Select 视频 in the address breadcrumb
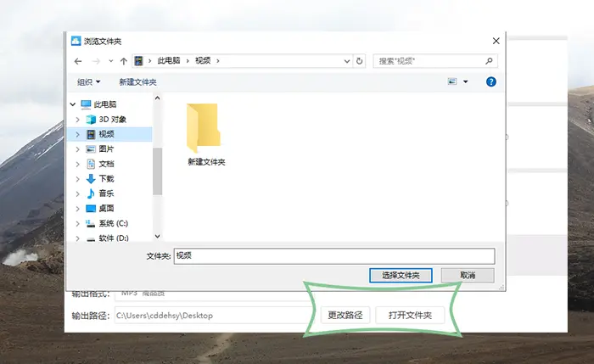Viewport: 594px width, 364px height. pos(203,60)
